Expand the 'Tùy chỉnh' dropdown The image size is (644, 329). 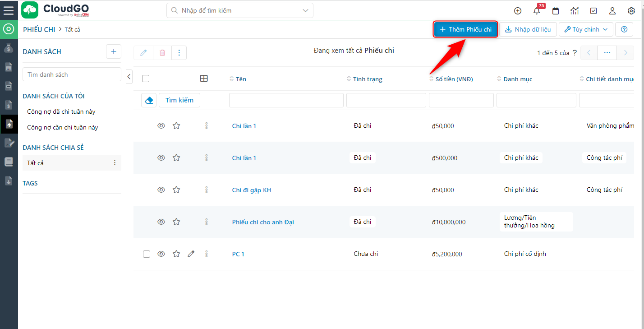click(x=586, y=29)
